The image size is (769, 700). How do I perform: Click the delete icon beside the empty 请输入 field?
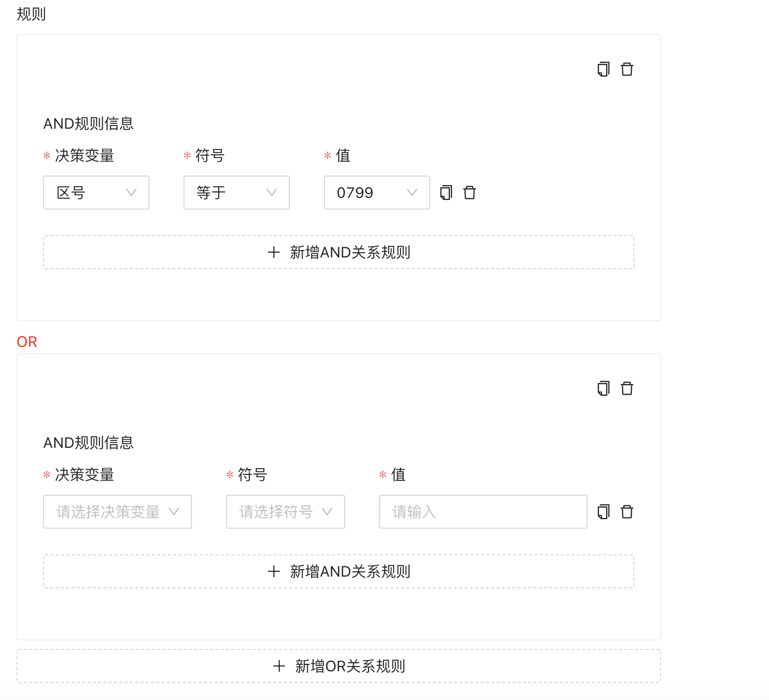[x=627, y=512]
